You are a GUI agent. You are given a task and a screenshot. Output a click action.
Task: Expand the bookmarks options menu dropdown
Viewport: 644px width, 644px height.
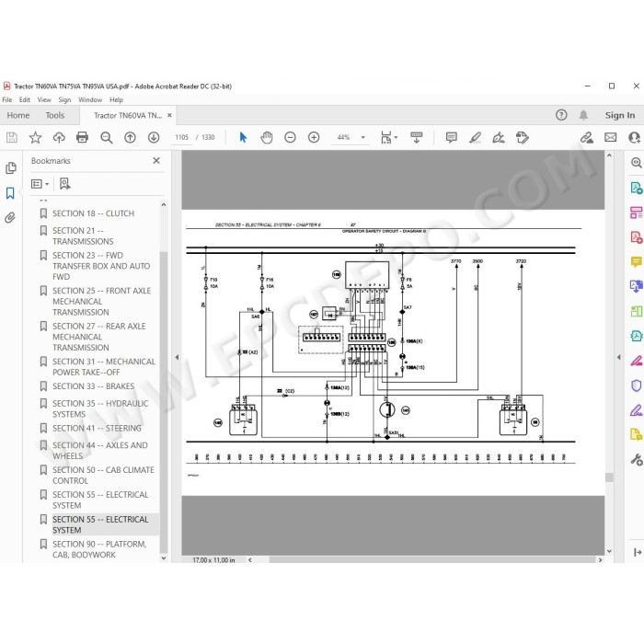(40, 184)
